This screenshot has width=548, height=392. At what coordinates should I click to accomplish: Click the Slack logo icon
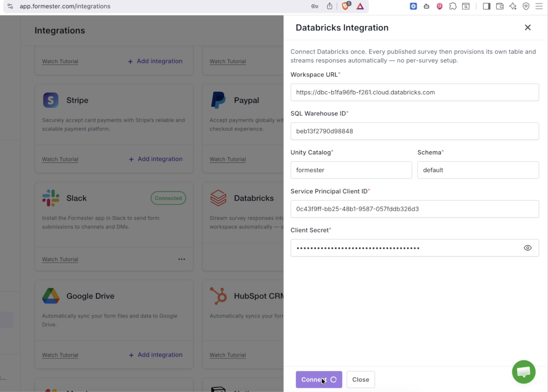click(51, 198)
